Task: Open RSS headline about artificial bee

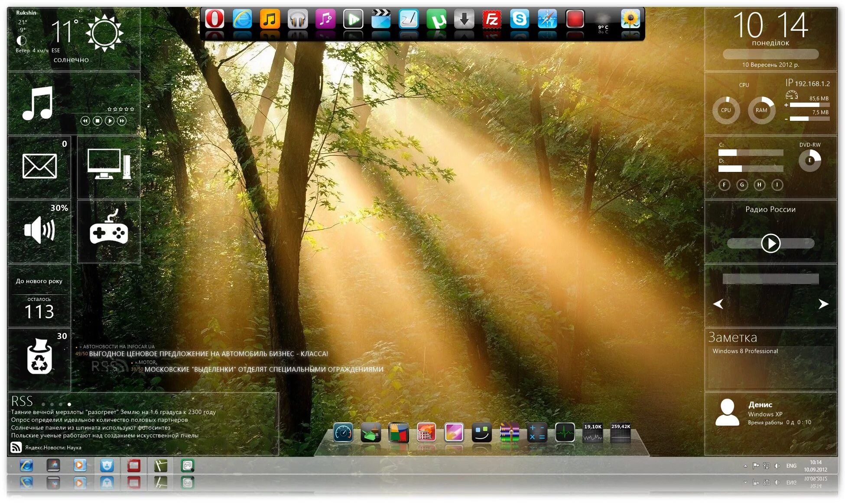Action: tap(104, 436)
